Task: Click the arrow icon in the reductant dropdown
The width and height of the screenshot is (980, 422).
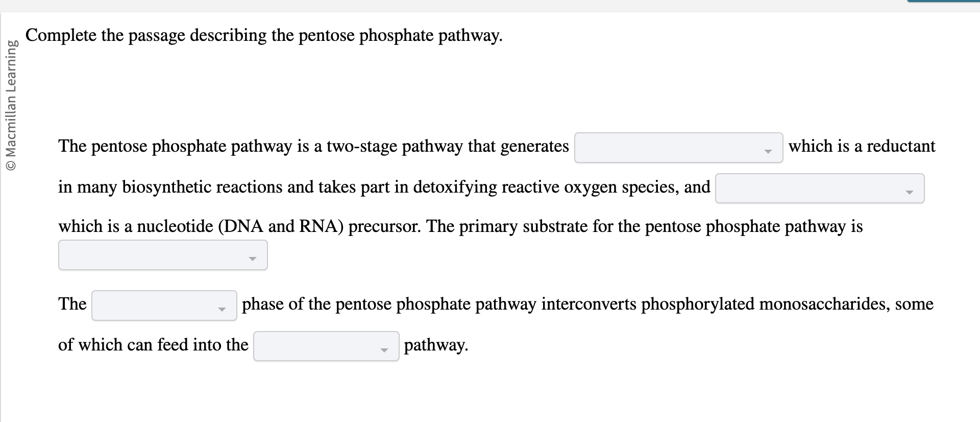Action: 768,151
